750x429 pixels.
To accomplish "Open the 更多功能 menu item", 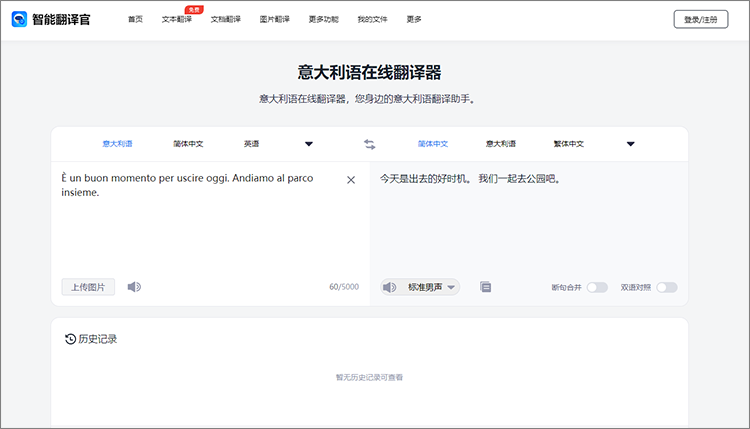I will tap(323, 19).
